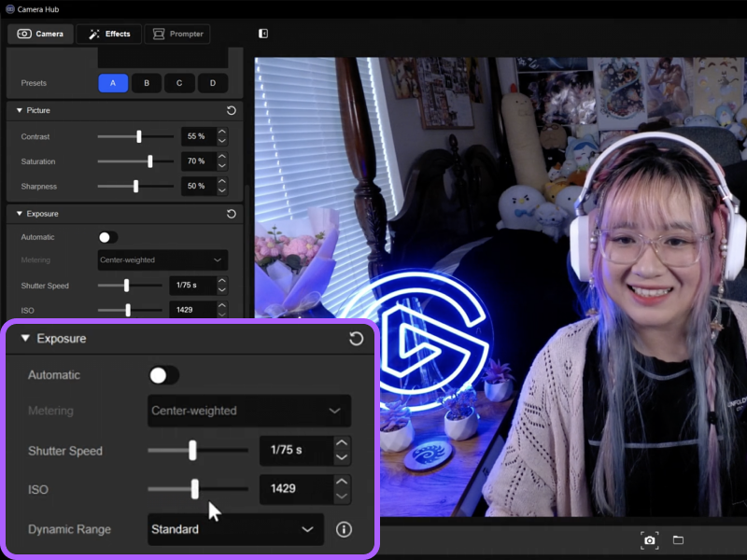Screen dimensions: 747x560
Task: Increase Saturation with its up arrow
Action: [222, 157]
